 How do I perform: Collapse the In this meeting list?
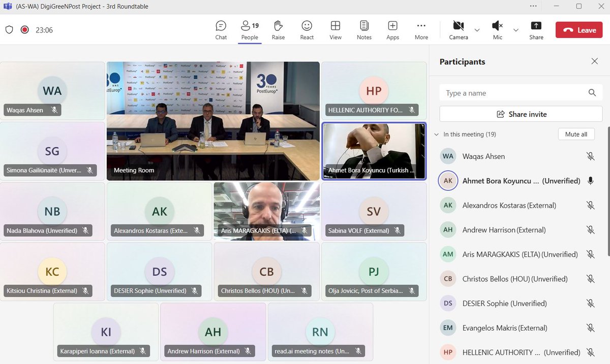click(x=436, y=134)
